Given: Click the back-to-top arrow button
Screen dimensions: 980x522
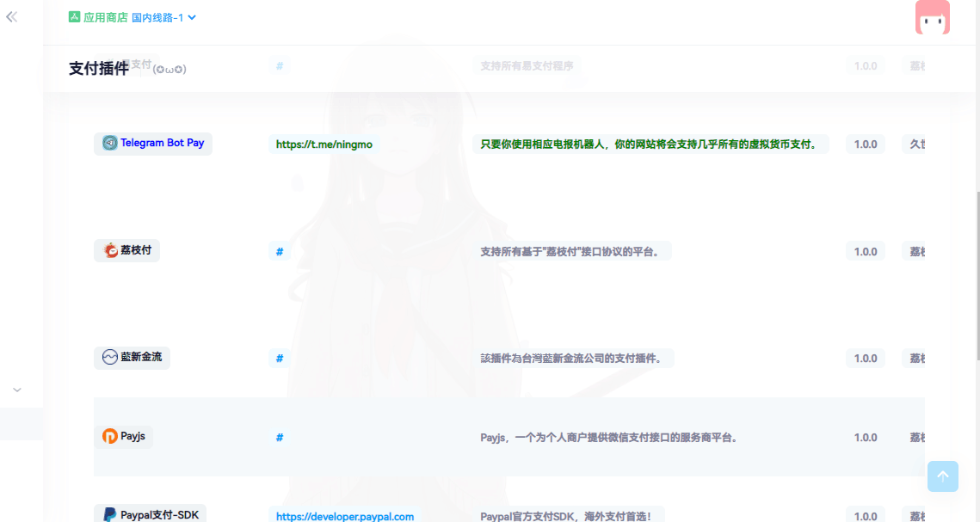Looking at the screenshot, I should click(942, 476).
